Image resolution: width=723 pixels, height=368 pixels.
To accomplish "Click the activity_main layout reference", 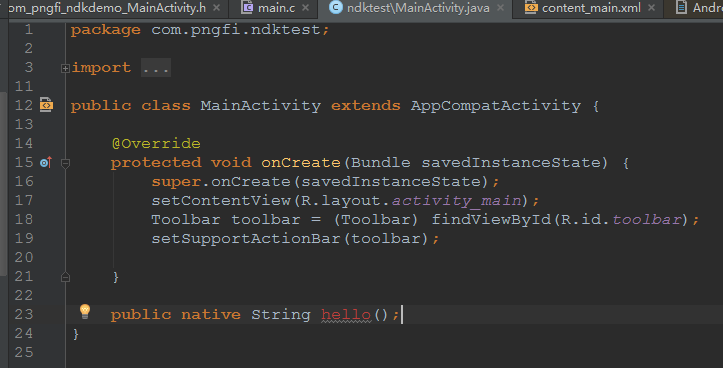I will coord(456,201).
